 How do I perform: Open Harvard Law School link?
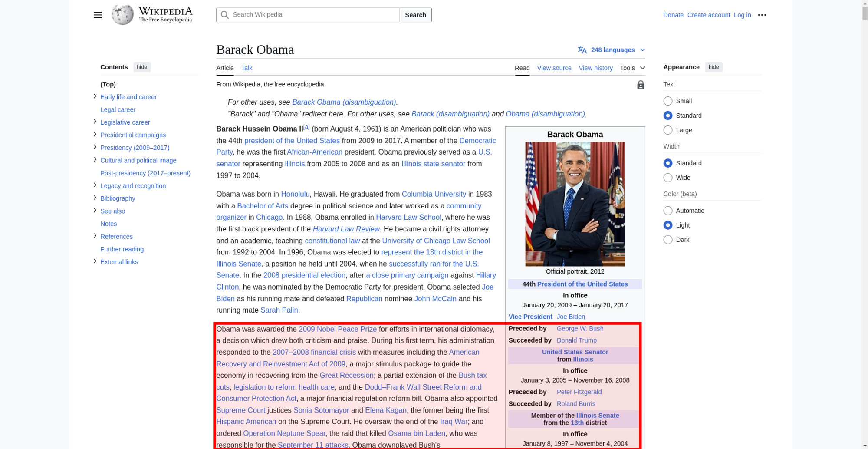(408, 217)
